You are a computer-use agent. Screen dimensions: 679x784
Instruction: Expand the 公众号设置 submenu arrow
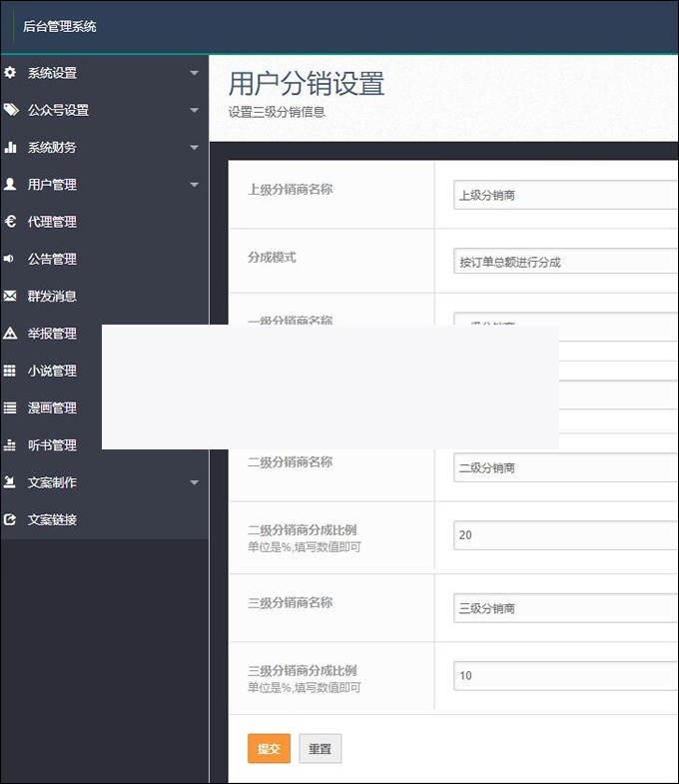(x=194, y=110)
